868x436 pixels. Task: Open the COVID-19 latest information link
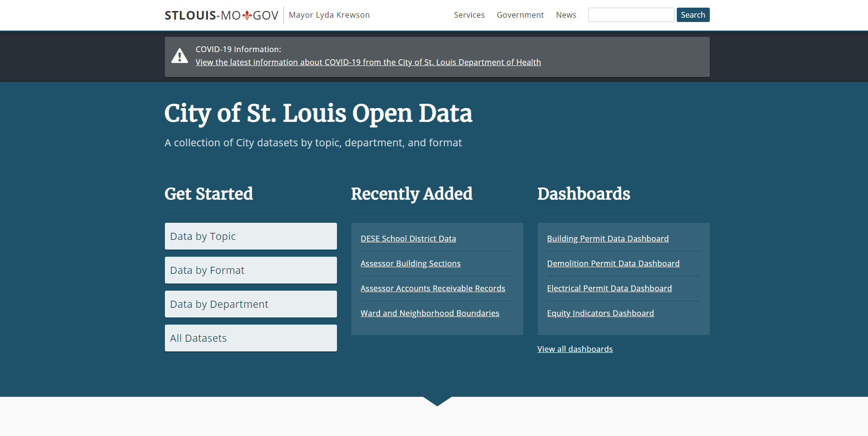[368, 62]
